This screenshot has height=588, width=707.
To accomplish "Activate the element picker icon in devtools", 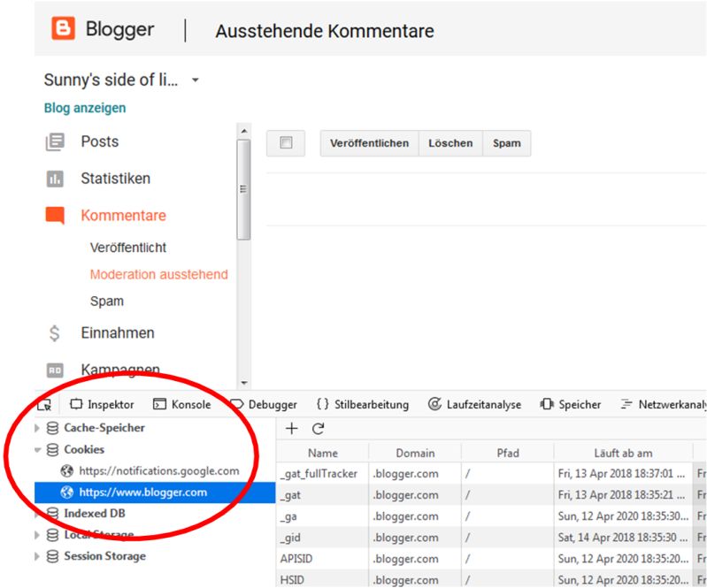I will [44, 405].
